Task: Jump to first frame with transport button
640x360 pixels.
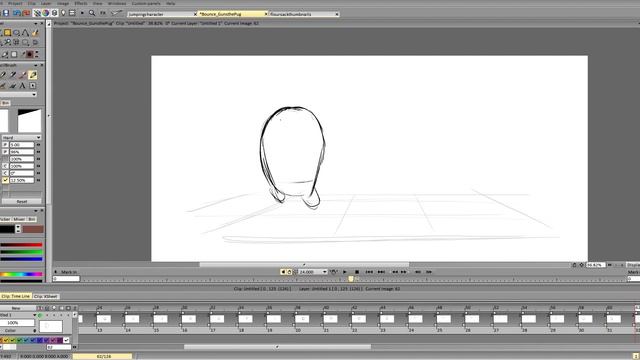Action: pos(369,272)
